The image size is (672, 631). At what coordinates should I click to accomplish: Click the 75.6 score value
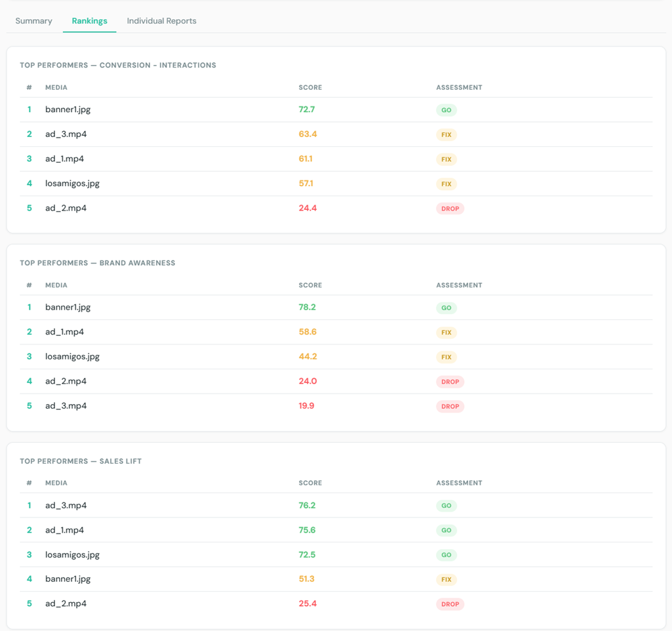point(307,530)
